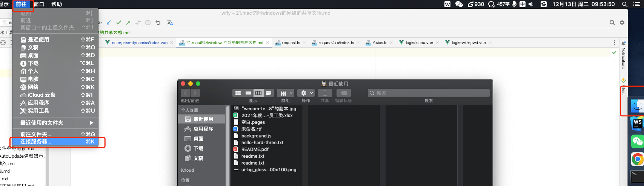Viewport: 644px width, 186px height.
Task: Switch Finder to column view
Action: pos(258,93)
